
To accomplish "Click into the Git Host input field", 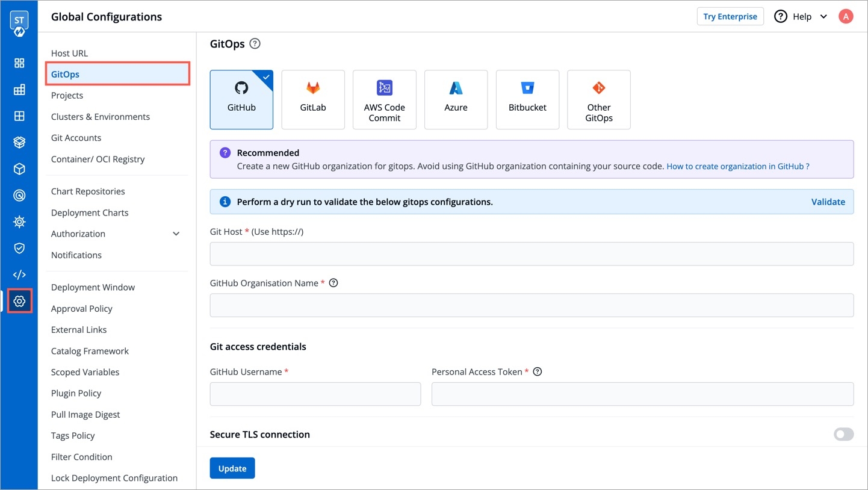I will [531, 254].
